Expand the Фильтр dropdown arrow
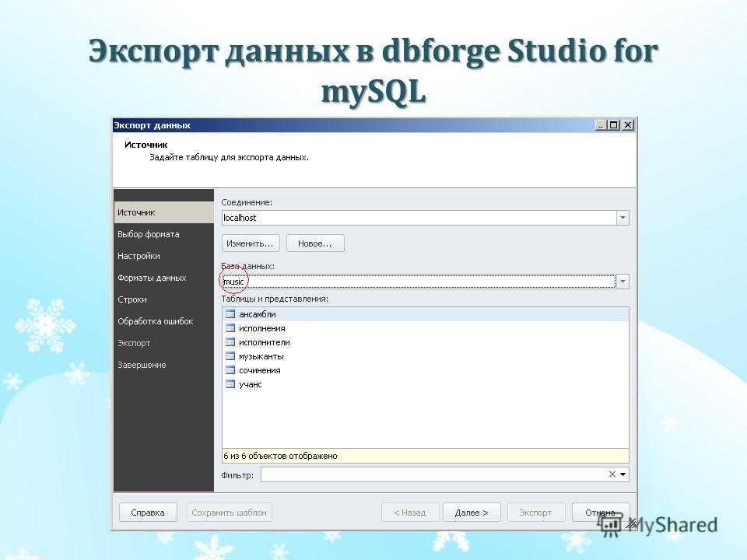This screenshot has width=747, height=560. 623,474
